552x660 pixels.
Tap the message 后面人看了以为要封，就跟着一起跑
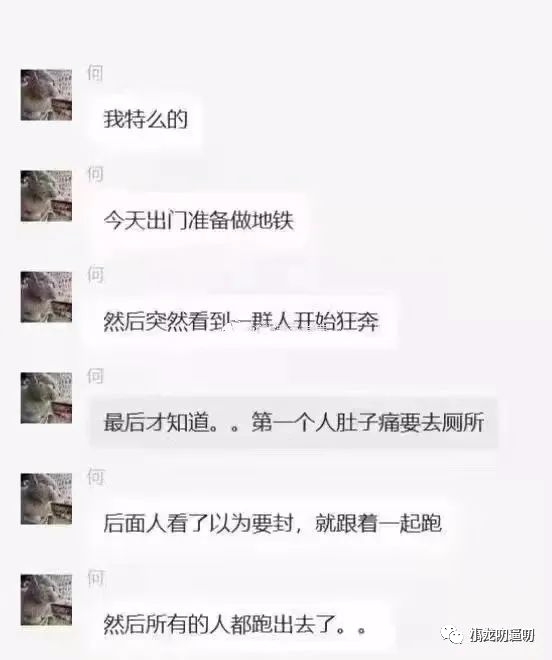(x=273, y=524)
